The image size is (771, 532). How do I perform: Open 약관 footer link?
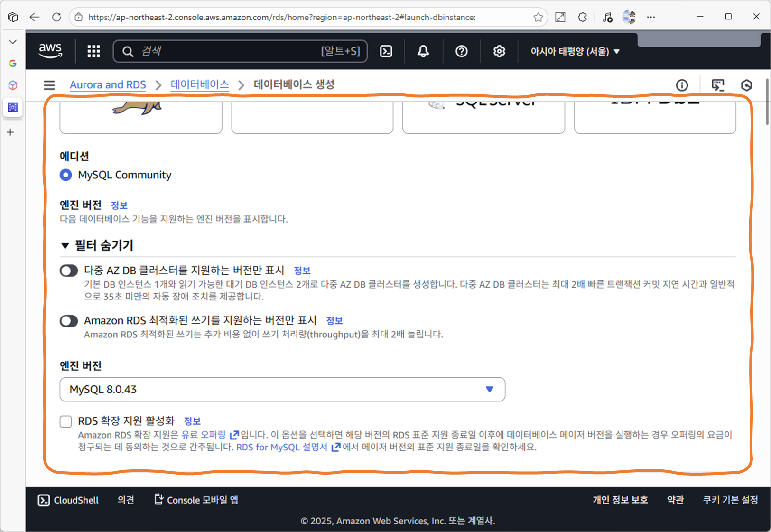pos(675,500)
